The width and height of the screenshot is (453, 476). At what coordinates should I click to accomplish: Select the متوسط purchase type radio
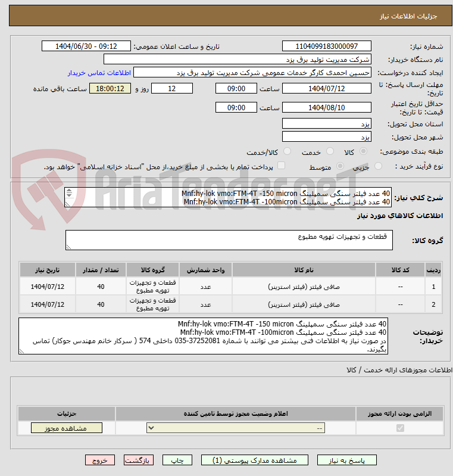[340, 166]
